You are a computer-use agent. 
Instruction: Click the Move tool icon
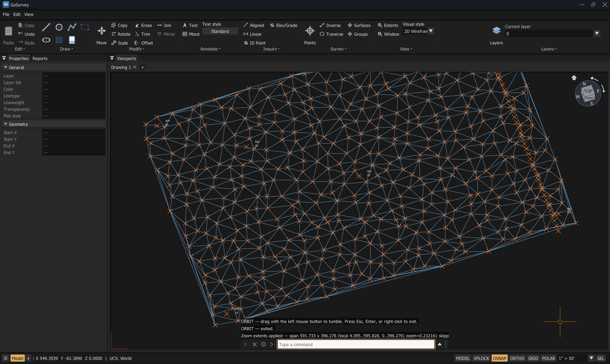point(102,31)
